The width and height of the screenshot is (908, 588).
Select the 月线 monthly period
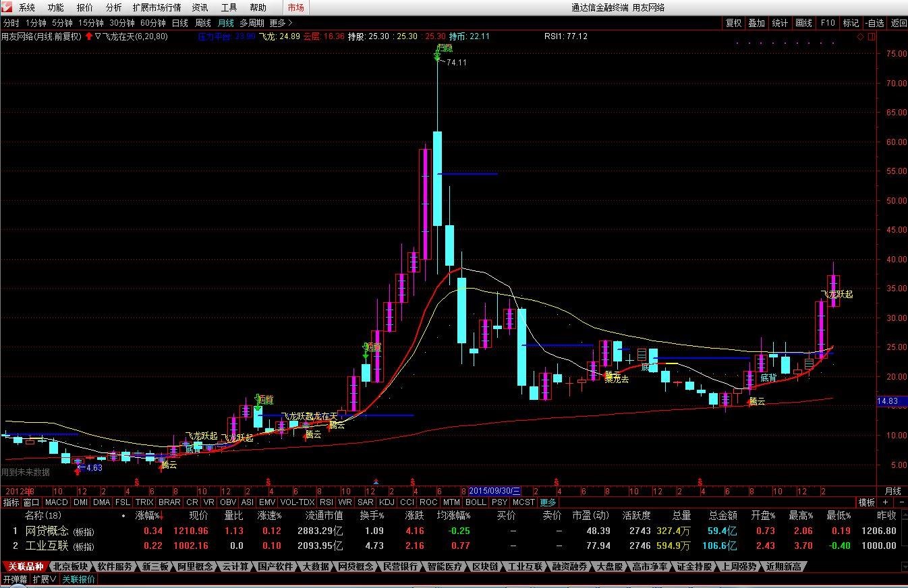click(226, 23)
